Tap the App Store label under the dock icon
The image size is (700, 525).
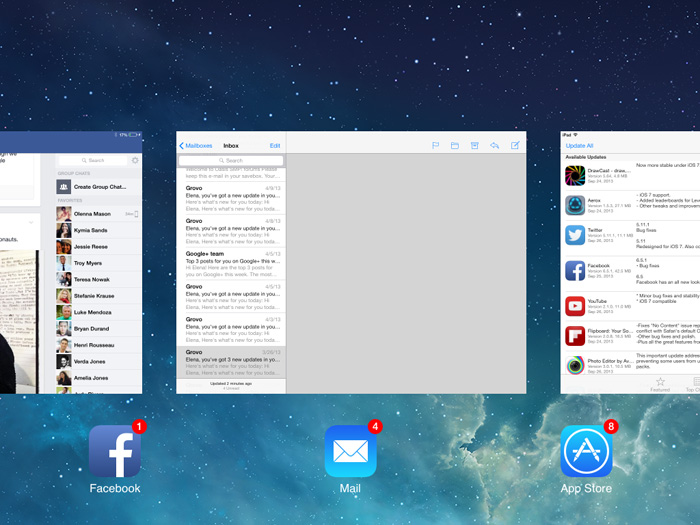click(x=586, y=488)
